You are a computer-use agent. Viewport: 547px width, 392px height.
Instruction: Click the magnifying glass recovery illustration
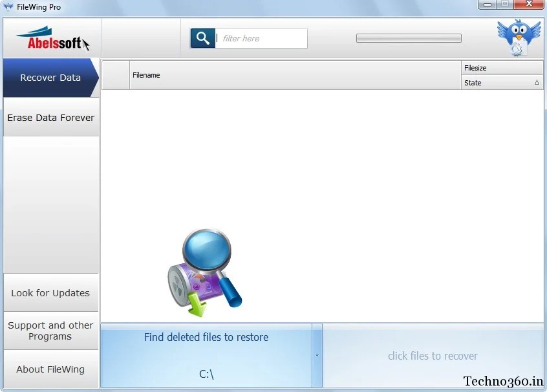pos(205,273)
